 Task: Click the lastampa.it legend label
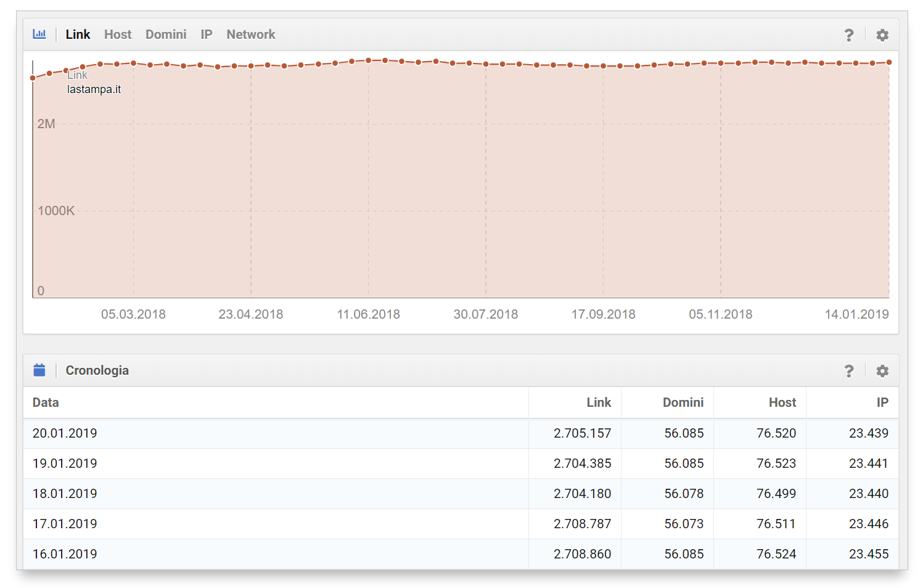[x=94, y=89]
